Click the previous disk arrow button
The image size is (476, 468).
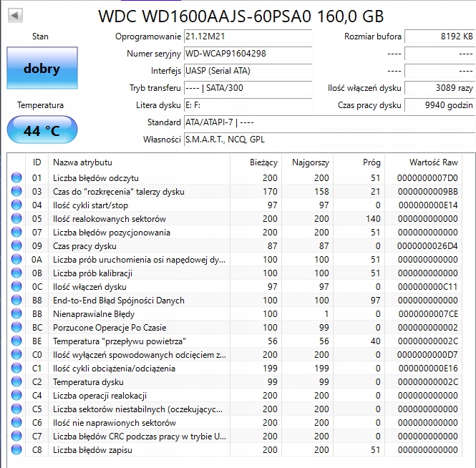coord(14,15)
